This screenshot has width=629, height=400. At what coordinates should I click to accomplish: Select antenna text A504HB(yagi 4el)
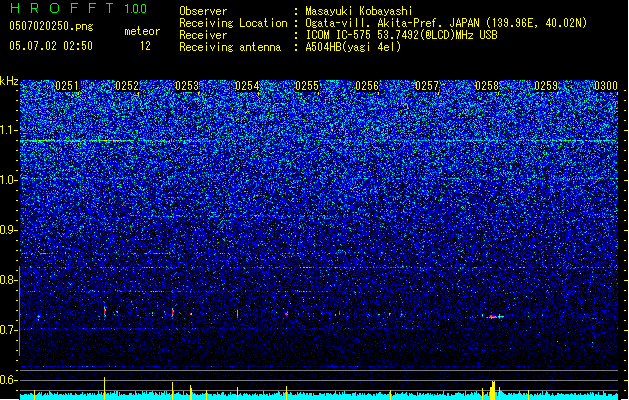point(353,47)
